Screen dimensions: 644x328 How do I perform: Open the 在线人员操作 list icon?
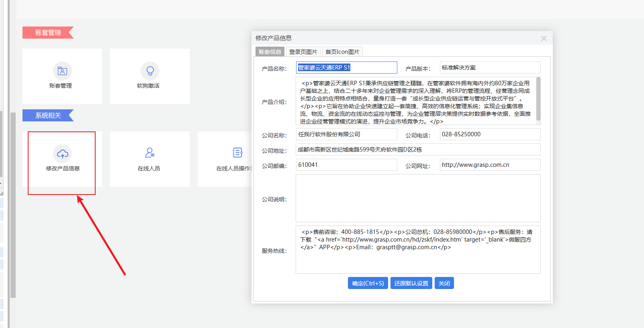tap(237, 153)
